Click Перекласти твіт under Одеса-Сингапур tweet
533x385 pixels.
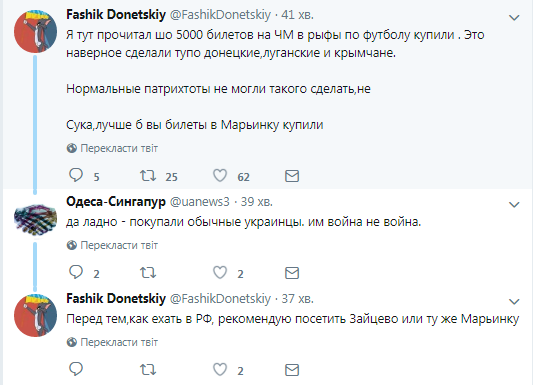click(x=113, y=245)
